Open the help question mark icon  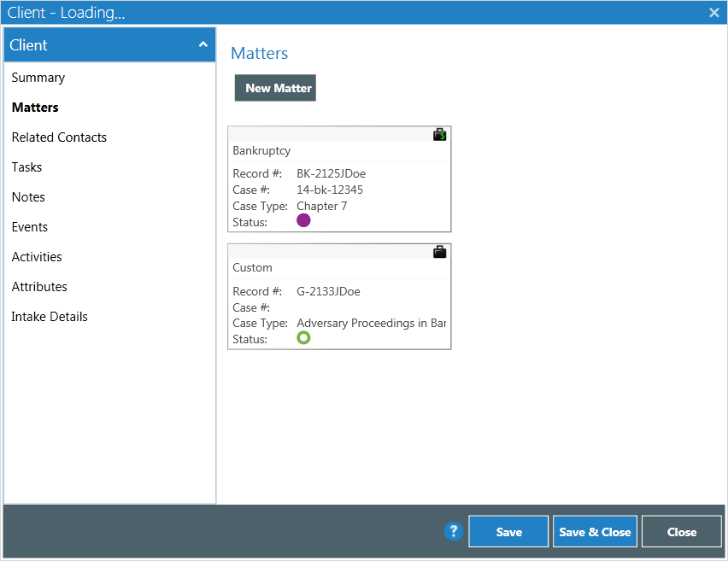click(x=454, y=531)
